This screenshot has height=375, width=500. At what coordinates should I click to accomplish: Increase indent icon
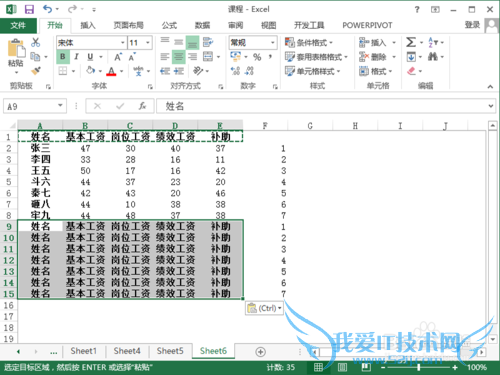(179, 71)
